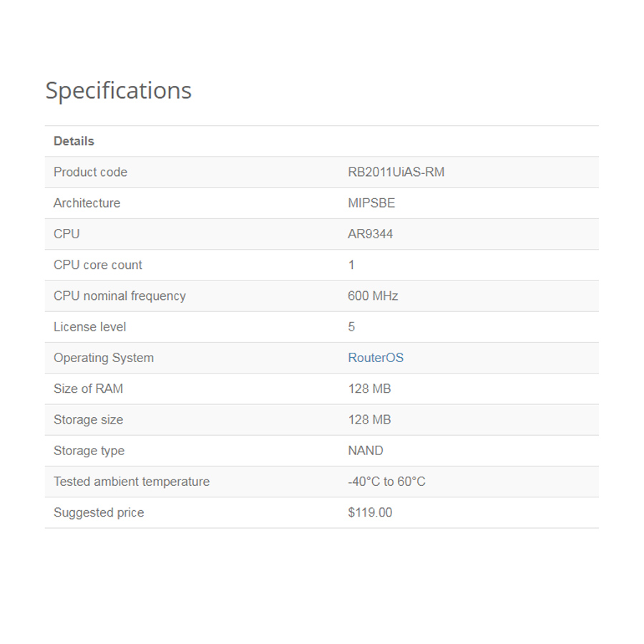Open the RouterOS link
The height and width of the screenshot is (644, 644).
[376, 358]
